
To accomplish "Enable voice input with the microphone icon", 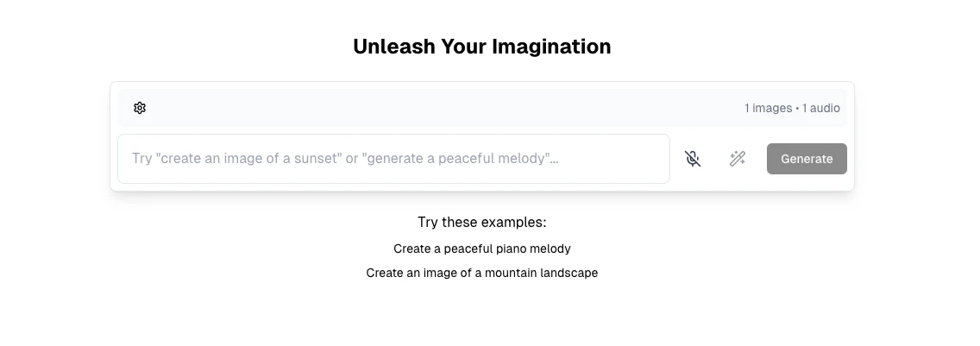I will click(x=693, y=159).
